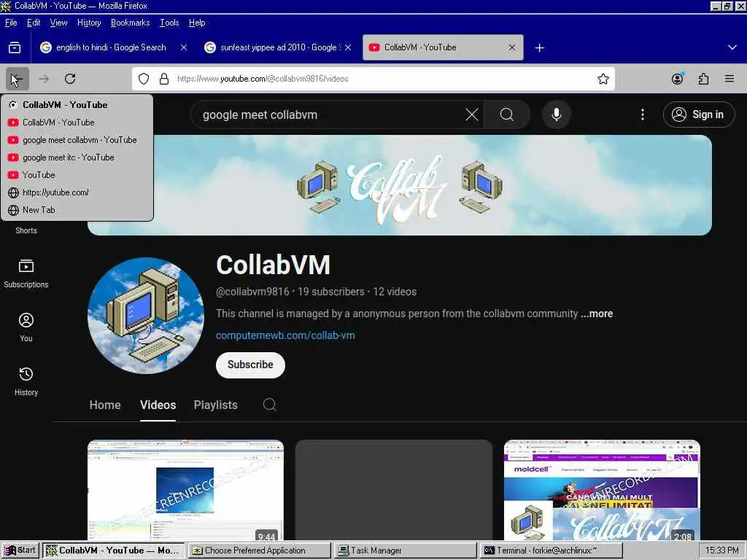Select the channel Playlists tab

pyautogui.click(x=215, y=405)
